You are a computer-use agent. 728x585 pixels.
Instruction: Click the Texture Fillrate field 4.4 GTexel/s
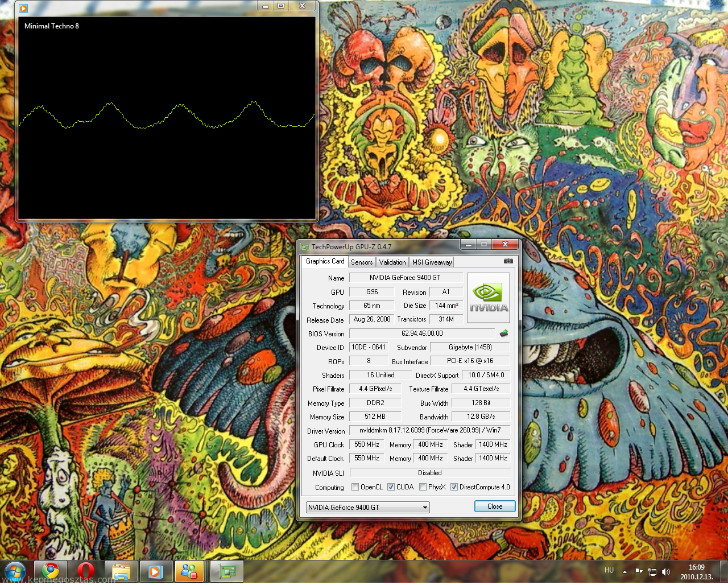(x=481, y=389)
